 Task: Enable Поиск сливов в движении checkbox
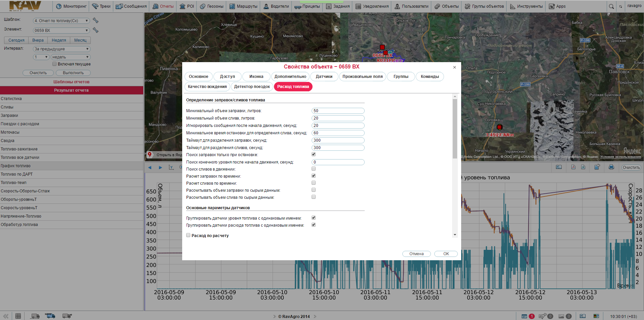pos(314,169)
